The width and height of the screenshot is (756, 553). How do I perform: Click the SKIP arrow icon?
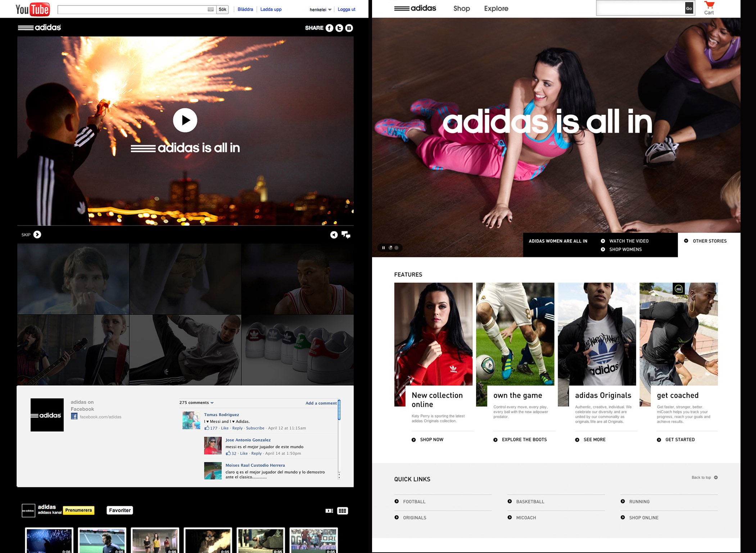coord(37,235)
